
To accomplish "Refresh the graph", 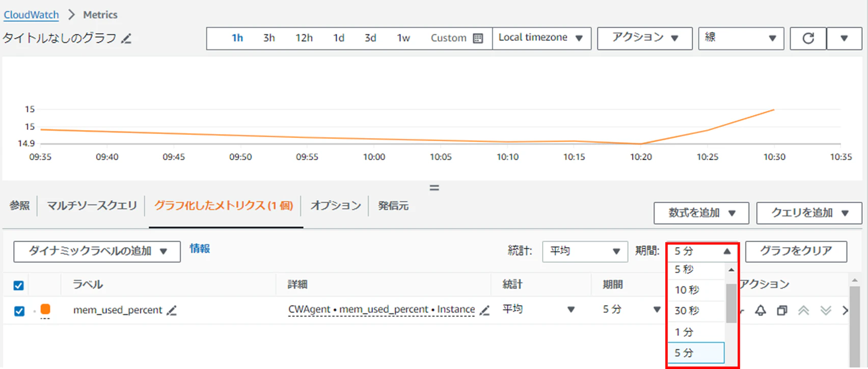I will click(x=808, y=38).
